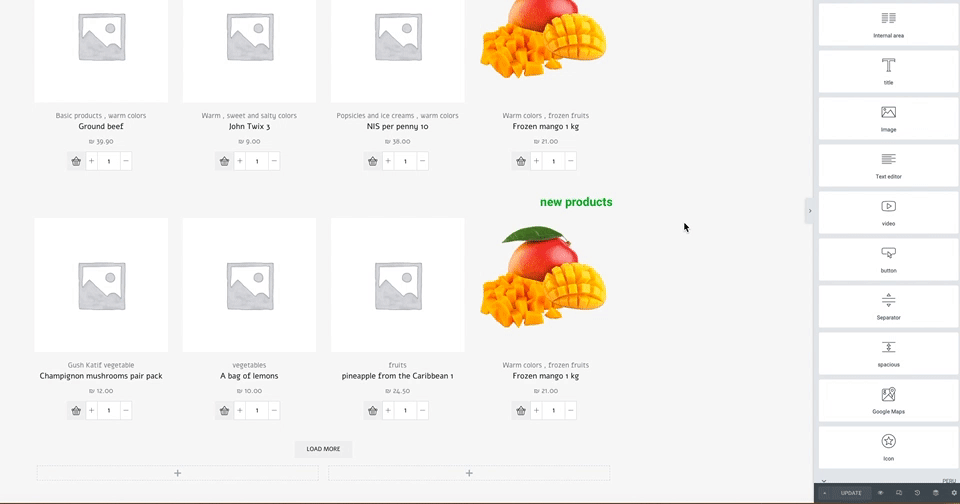Collapse the widget category chevron at panel bottom
Image resolution: width=960 pixels, height=504 pixels.
[x=823, y=481]
